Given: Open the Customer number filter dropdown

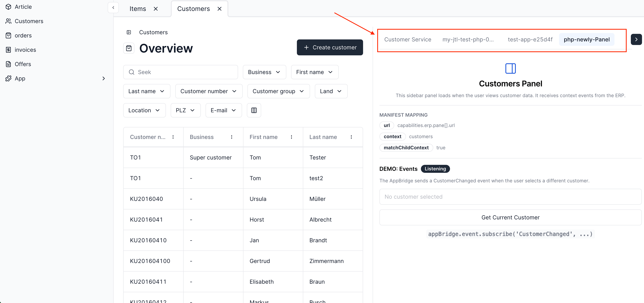Looking at the screenshot, I should (209, 91).
